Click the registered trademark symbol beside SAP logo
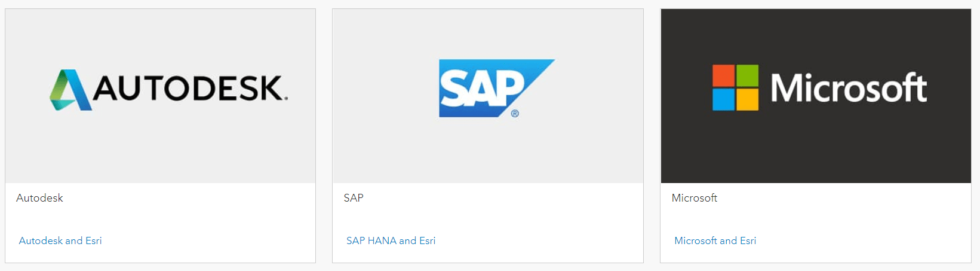This screenshot has height=271, width=980. 515,114
